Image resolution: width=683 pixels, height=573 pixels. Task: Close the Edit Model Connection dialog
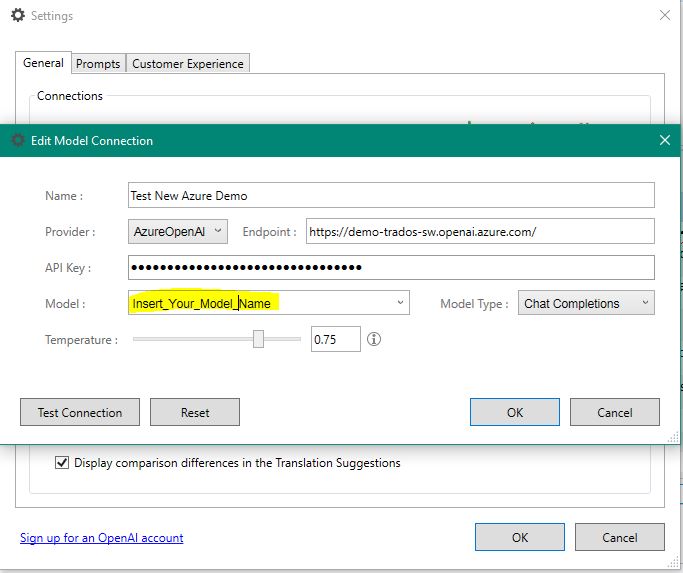pos(665,140)
